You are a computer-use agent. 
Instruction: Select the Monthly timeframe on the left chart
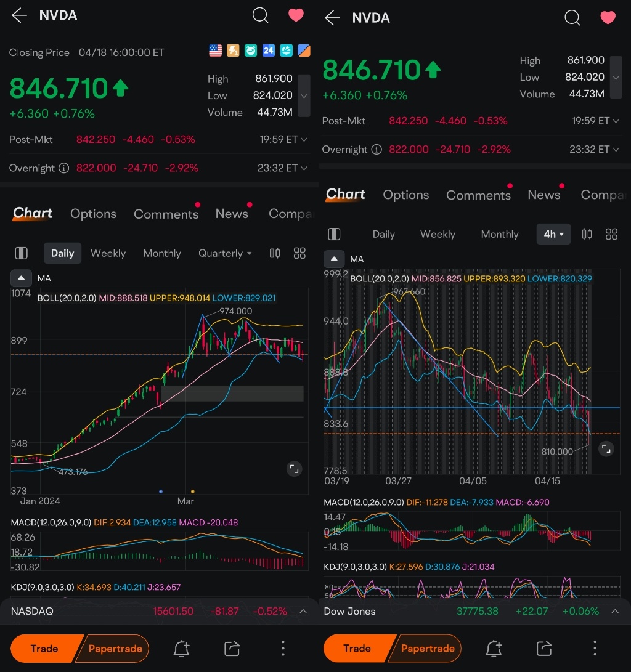pyautogui.click(x=162, y=253)
